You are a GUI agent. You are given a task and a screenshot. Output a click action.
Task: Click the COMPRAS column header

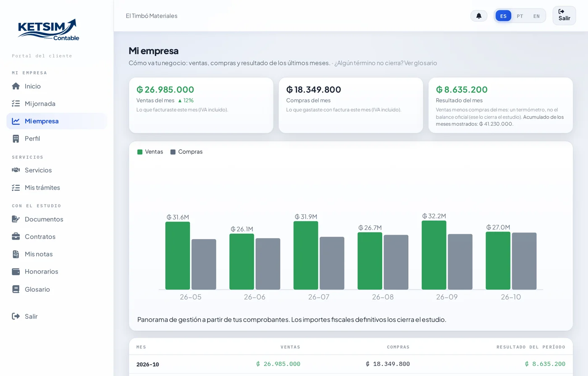coord(398,347)
